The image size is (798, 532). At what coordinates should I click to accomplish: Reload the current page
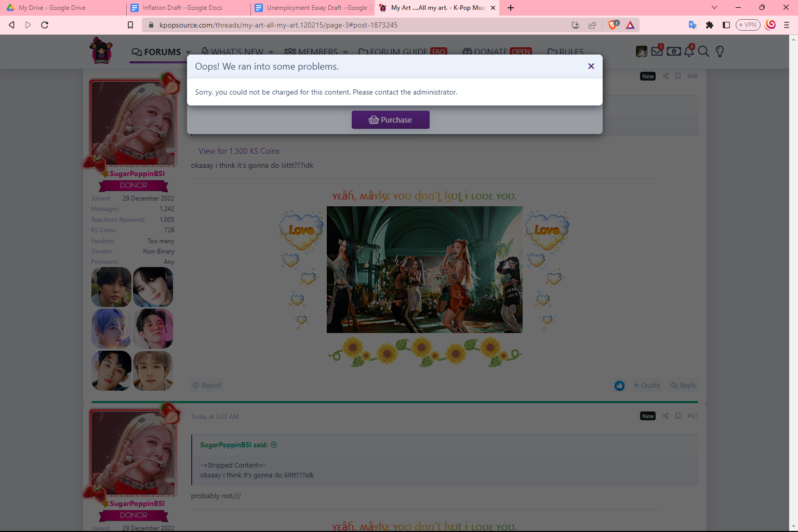coord(45,25)
